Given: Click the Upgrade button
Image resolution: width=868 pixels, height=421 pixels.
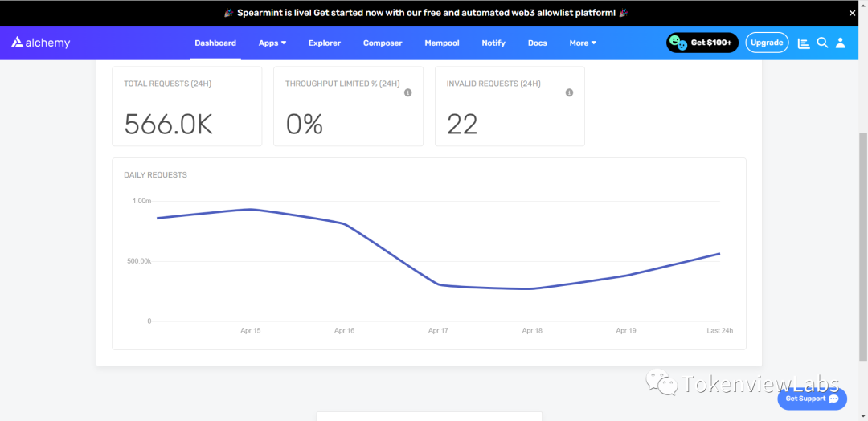Looking at the screenshot, I should (x=767, y=43).
